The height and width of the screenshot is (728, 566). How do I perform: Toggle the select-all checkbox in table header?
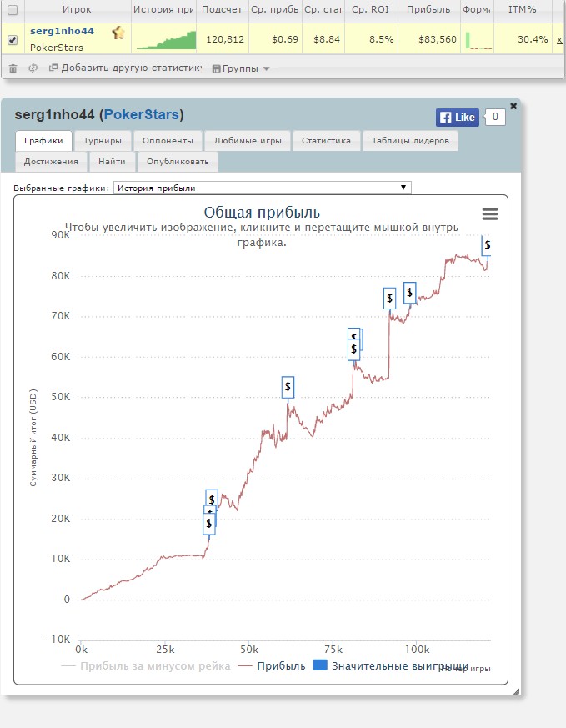point(13,10)
